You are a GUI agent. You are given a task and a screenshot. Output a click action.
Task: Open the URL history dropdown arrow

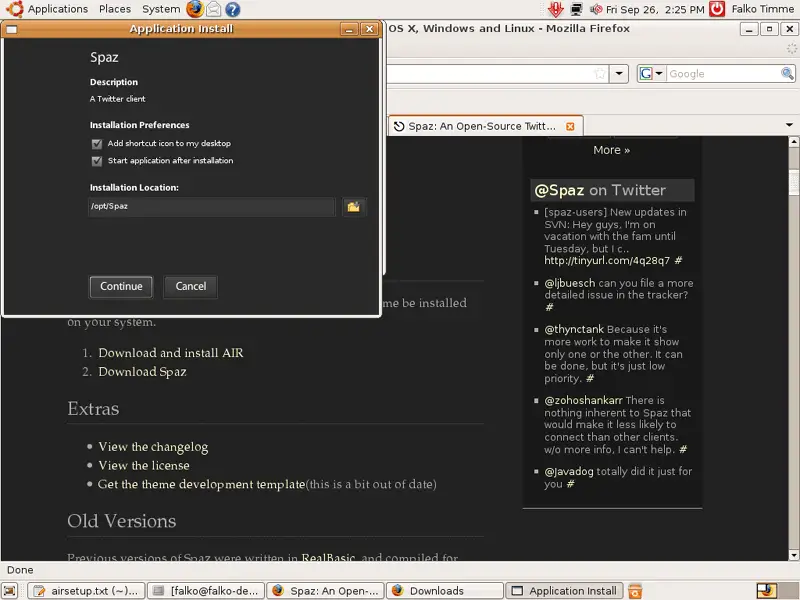point(619,73)
